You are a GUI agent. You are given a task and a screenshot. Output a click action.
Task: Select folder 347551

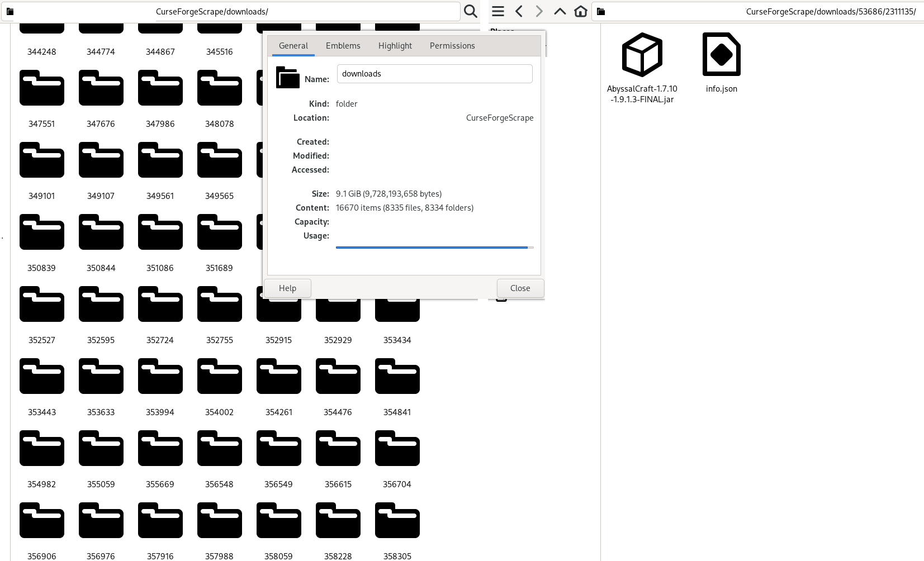42,88
